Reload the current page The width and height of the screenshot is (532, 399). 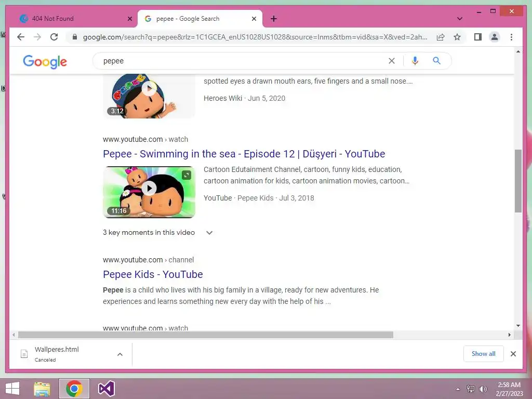coord(54,37)
